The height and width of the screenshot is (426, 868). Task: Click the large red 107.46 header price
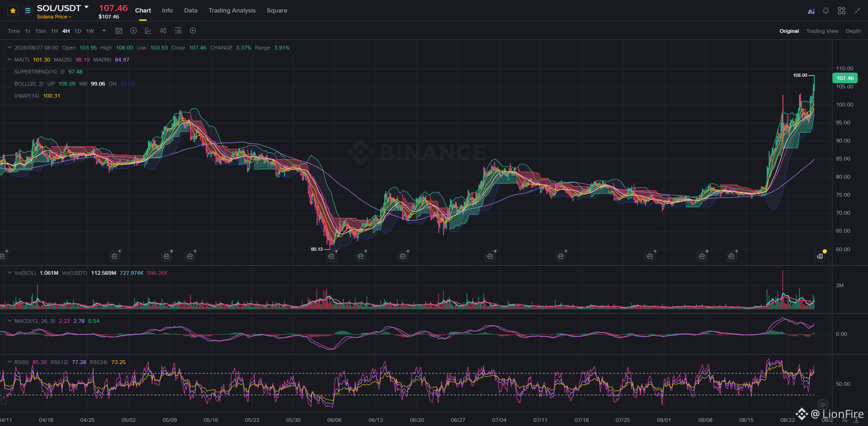coord(113,8)
